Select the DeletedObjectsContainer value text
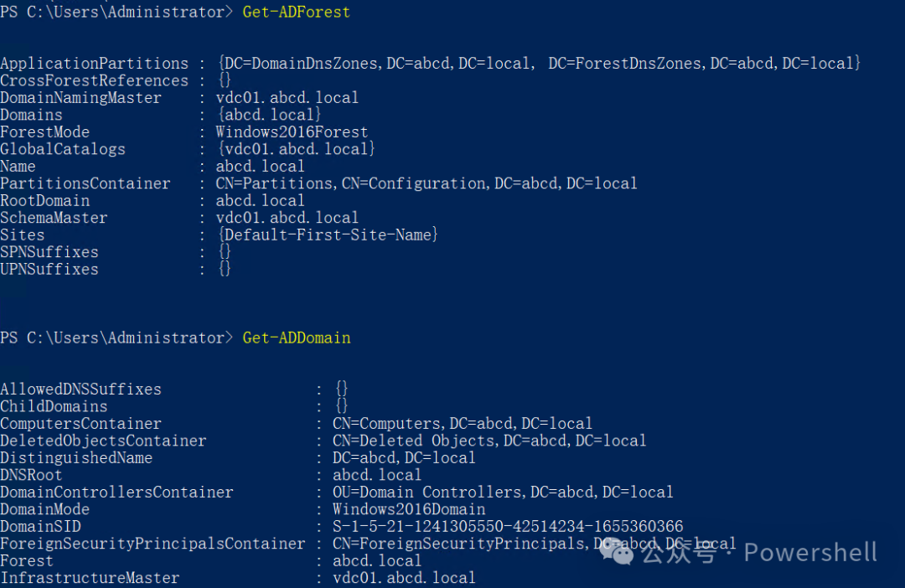 tap(489, 441)
